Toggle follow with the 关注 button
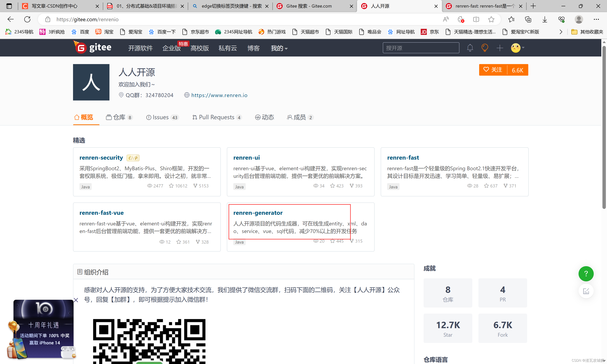Screen dimensions: 607x364 (x=493, y=70)
